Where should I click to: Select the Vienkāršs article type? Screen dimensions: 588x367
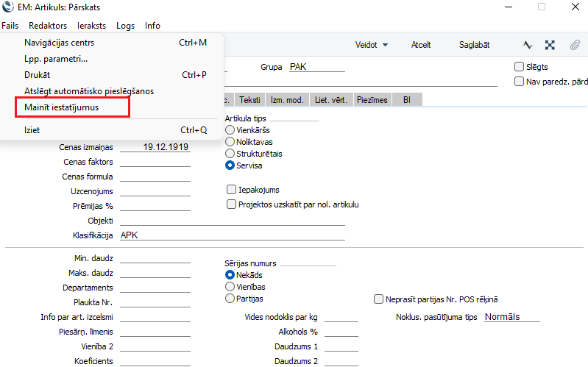pyautogui.click(x=230, y=130)
